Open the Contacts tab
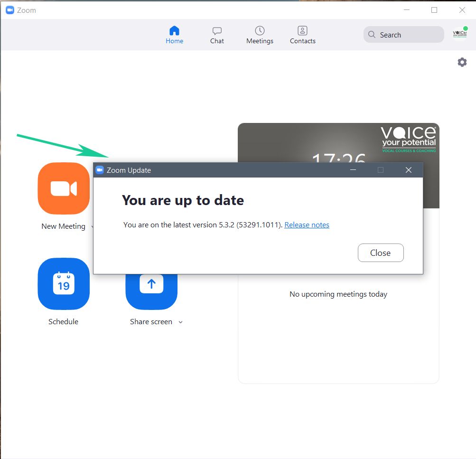The height and width of the screenshot is (459, 476). click(x=302, y=35)
